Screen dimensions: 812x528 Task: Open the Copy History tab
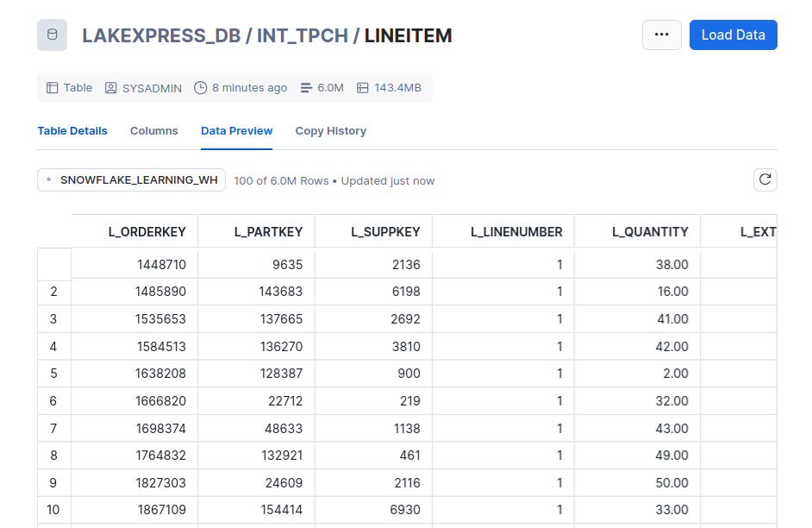330,130
